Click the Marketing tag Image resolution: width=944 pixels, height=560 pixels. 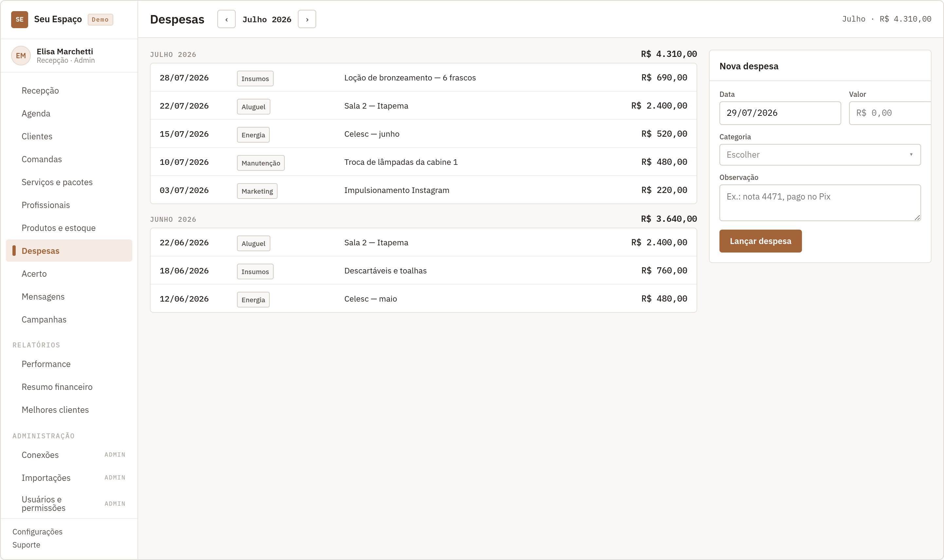pos(257,191)
